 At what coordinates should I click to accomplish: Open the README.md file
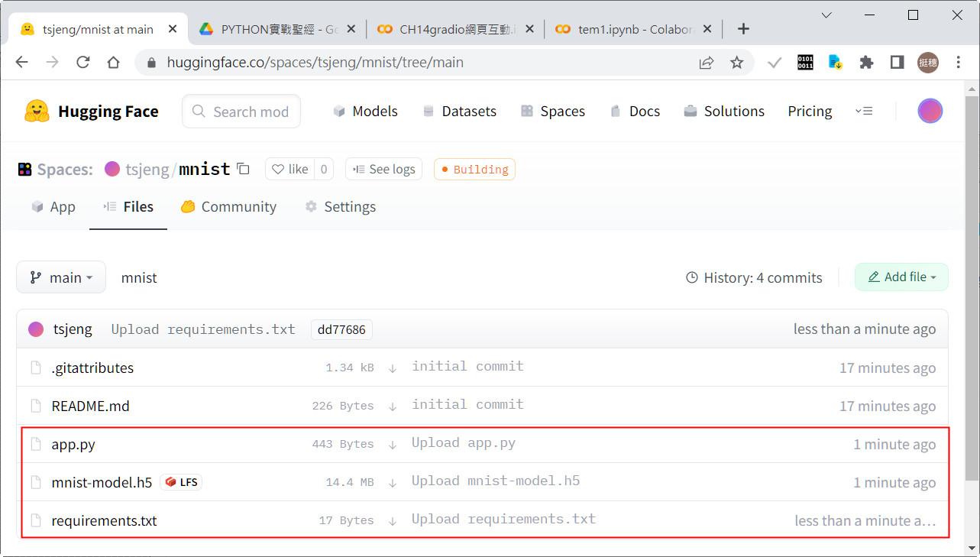[x=90, y=406]
